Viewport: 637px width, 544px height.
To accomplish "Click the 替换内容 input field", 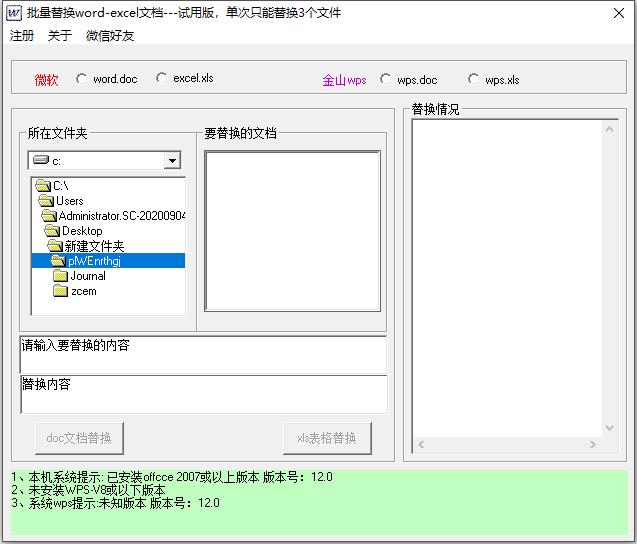I will 203,395.
